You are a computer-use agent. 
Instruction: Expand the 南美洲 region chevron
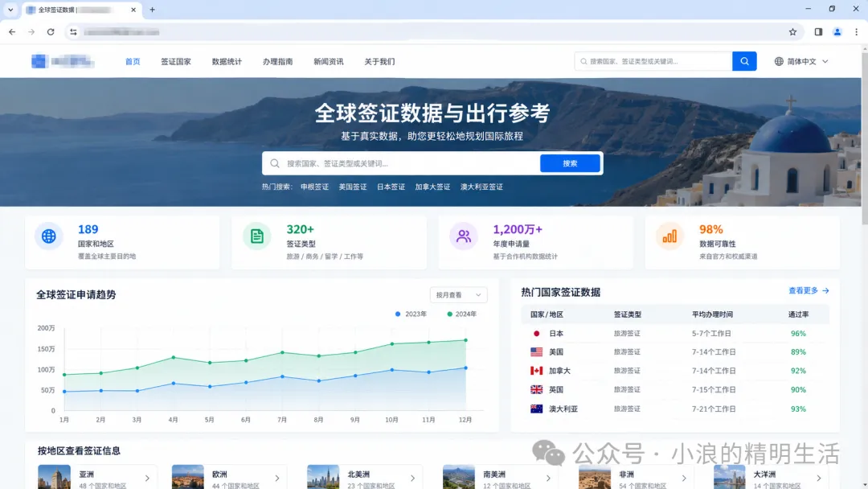(x=548, y=478)
